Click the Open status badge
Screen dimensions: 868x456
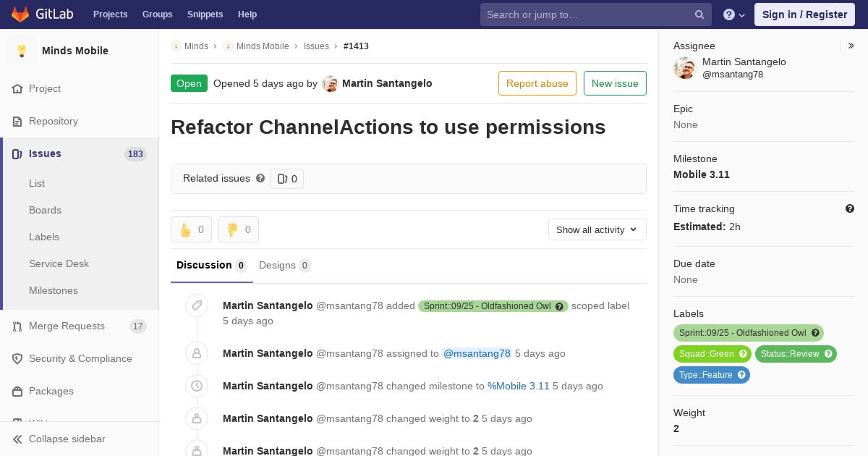pyautogui.click(x=189, y=83)
